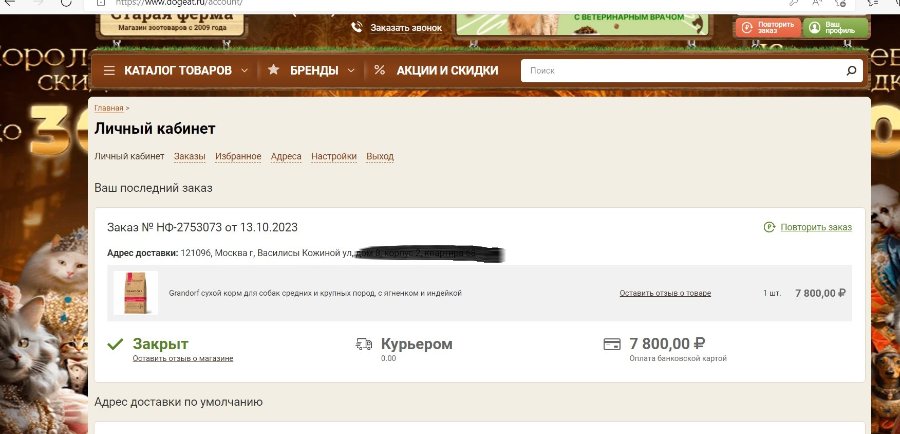Click the phone icon beside Заказать звонок
The image size is (900, 434).
click(x=357, y=27)
